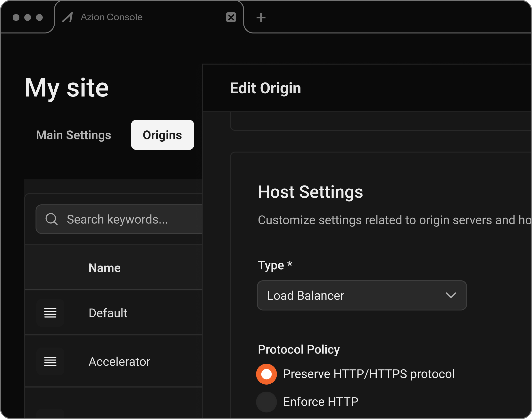Click the Azion Console tab title
532x419 pixels.
pyautogui.click(x=112, y=17)
